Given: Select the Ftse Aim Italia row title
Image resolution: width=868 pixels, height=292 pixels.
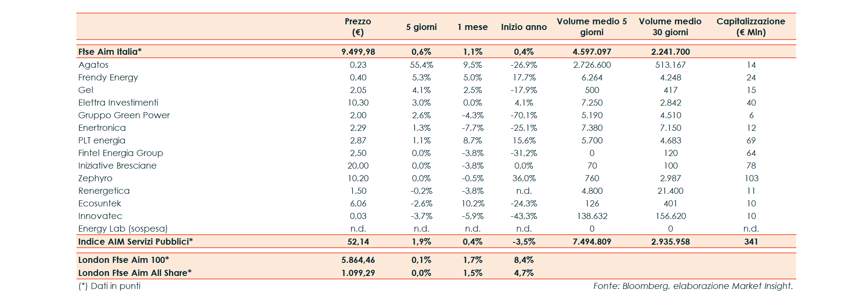Looking at the screenshot, I should coord(110,52).
